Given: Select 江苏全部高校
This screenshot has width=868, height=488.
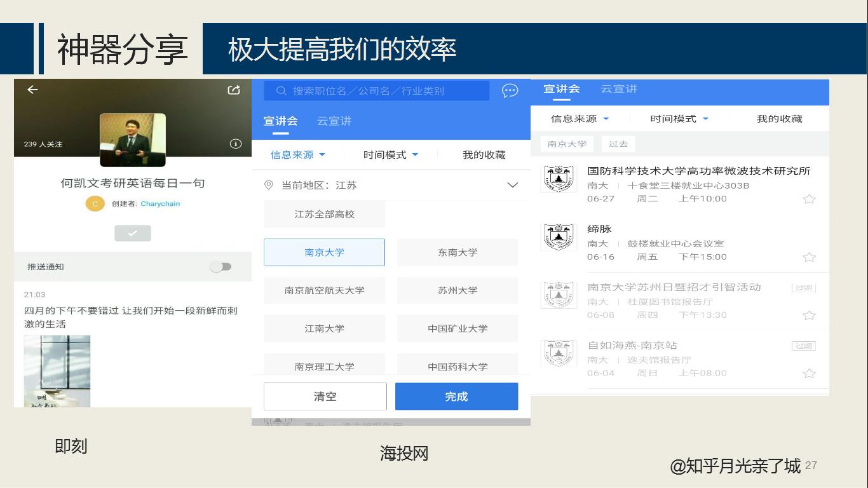Looking at the screenshot, I should pyautogui.click(x=324, y=214).
